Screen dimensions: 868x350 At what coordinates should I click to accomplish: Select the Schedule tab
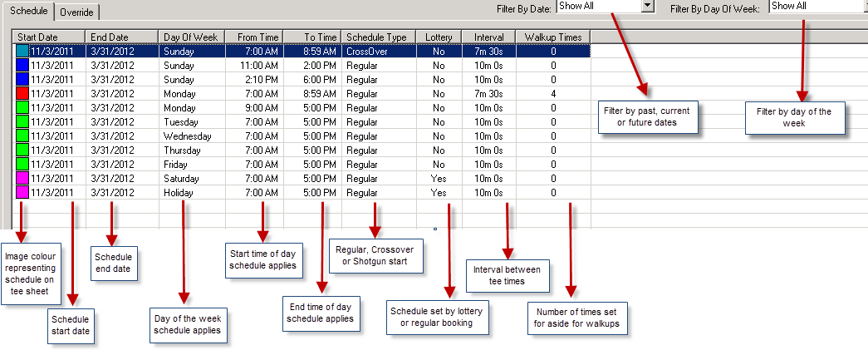pos(27,12)
